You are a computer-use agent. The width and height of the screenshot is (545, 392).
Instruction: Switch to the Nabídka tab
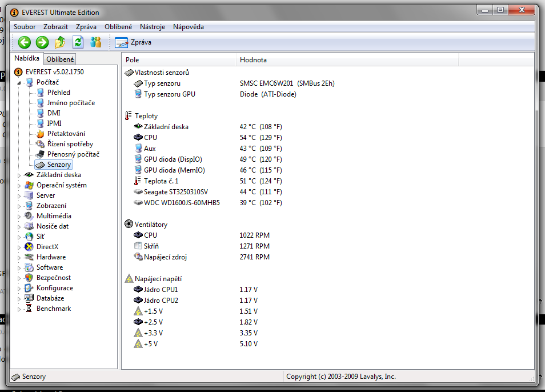(27, 58)
